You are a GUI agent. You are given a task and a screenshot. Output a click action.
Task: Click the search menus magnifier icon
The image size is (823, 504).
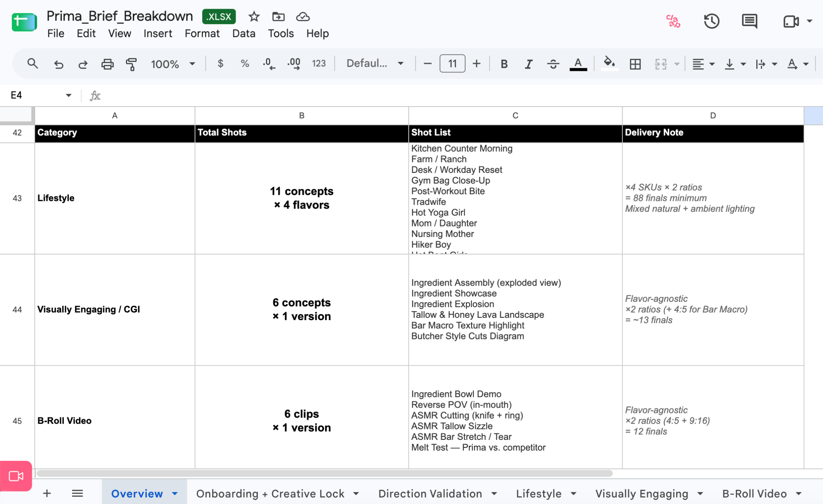(x=33, y=64)
